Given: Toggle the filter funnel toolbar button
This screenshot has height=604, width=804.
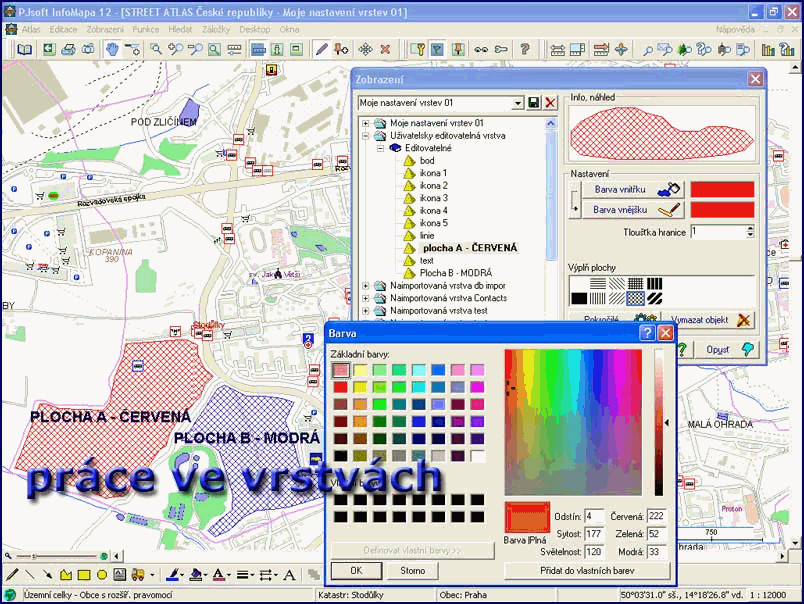Looking at the screenshot, I should tap(437, 49).
